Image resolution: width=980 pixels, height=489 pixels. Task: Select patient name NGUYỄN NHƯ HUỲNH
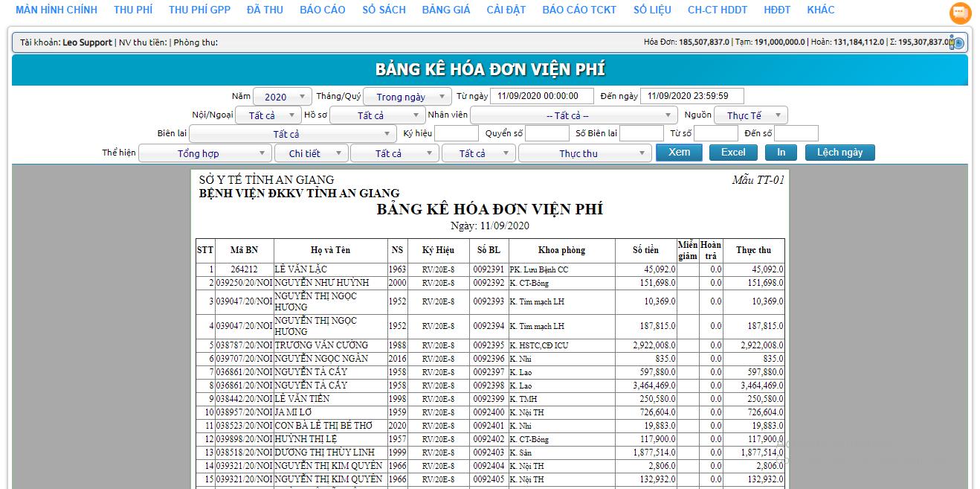point(322,283)
